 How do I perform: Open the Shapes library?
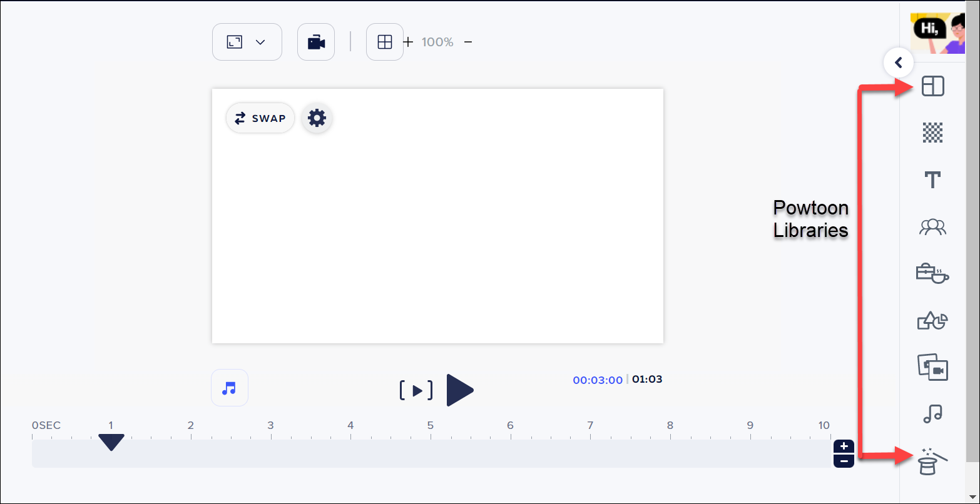(x=932, y=321)
